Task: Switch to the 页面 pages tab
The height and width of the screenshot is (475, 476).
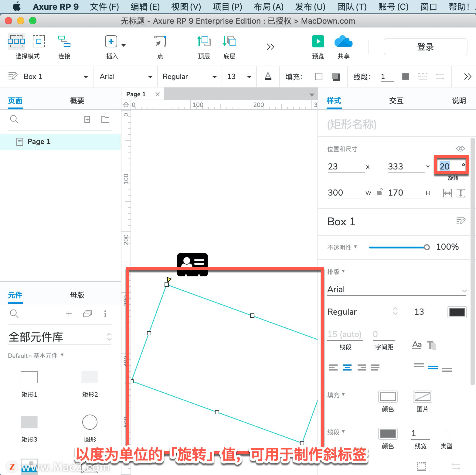Action: click(15, 101)
